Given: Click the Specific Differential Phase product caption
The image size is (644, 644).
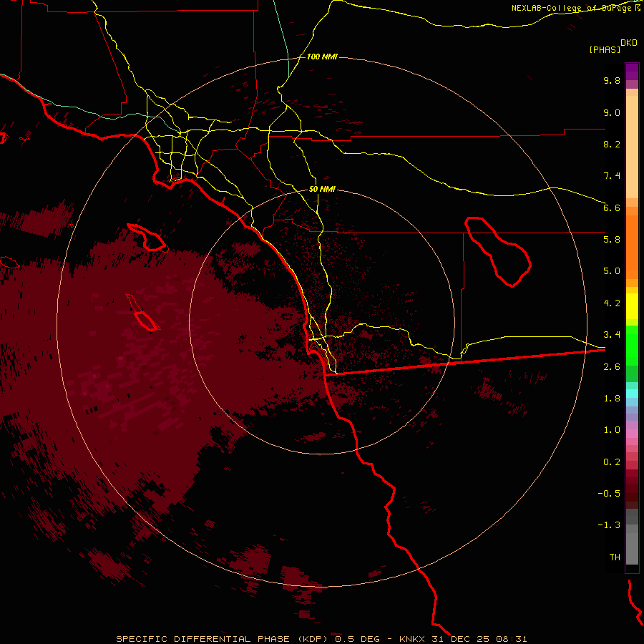Looking at the screenshot, I should [321, 639].
